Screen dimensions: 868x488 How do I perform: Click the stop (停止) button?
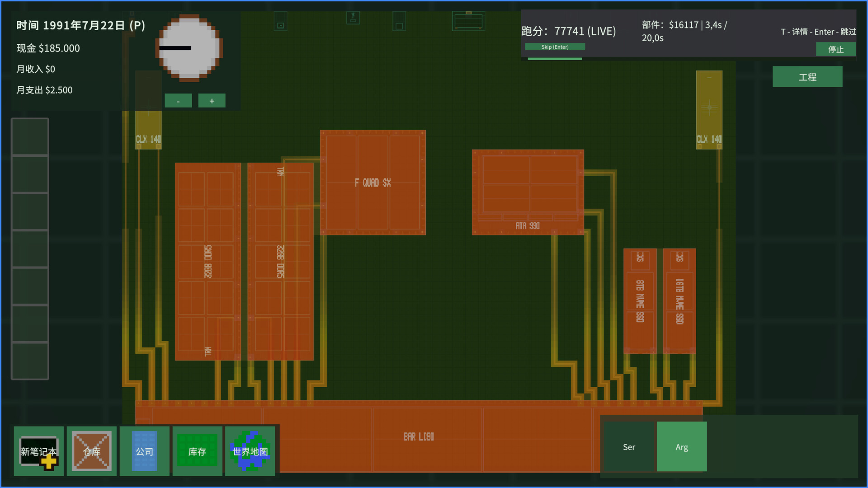[x=836, y=49]
